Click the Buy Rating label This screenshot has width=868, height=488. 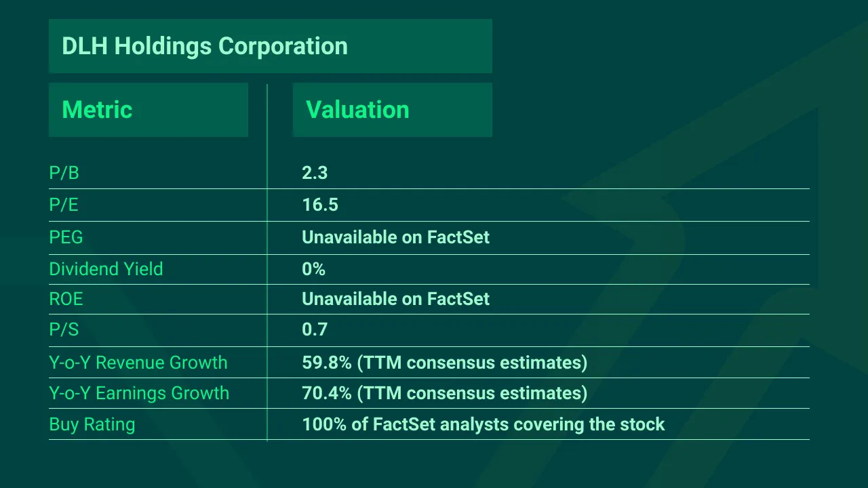pyautogui.click(x=92, y=424)
